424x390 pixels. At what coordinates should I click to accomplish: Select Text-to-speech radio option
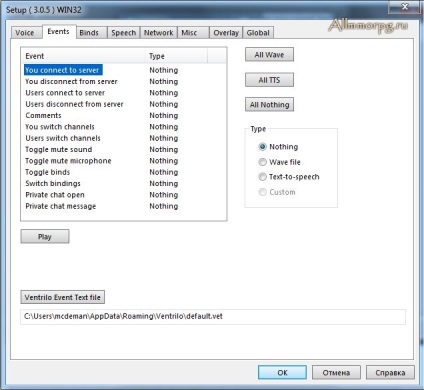(263, 177)
